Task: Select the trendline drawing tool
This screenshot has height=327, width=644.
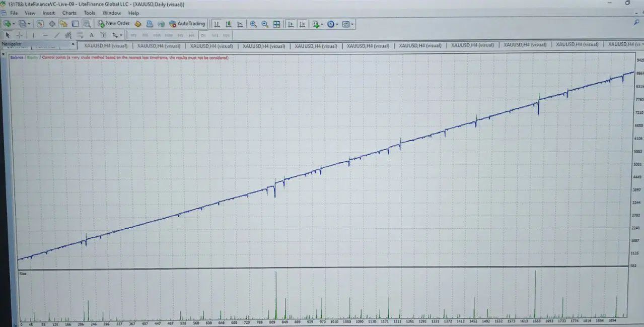Action: click(57, 35)
